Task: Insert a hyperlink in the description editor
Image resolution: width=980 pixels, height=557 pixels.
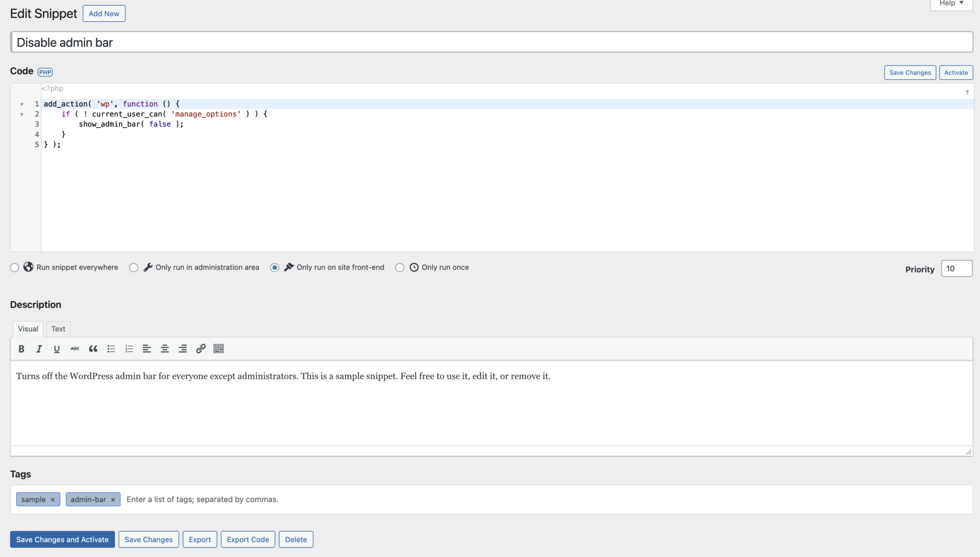Action: tap(200, 349)
